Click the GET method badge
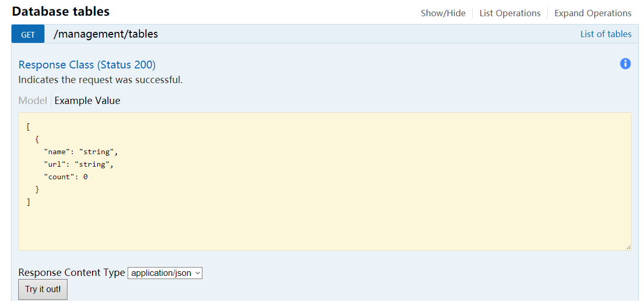The height and width of the screenshot is (301, 644). 28,34
